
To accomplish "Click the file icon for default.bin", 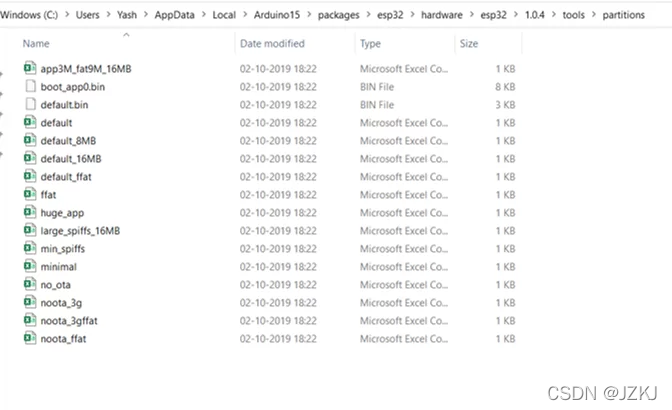I will tap(30, 104).
